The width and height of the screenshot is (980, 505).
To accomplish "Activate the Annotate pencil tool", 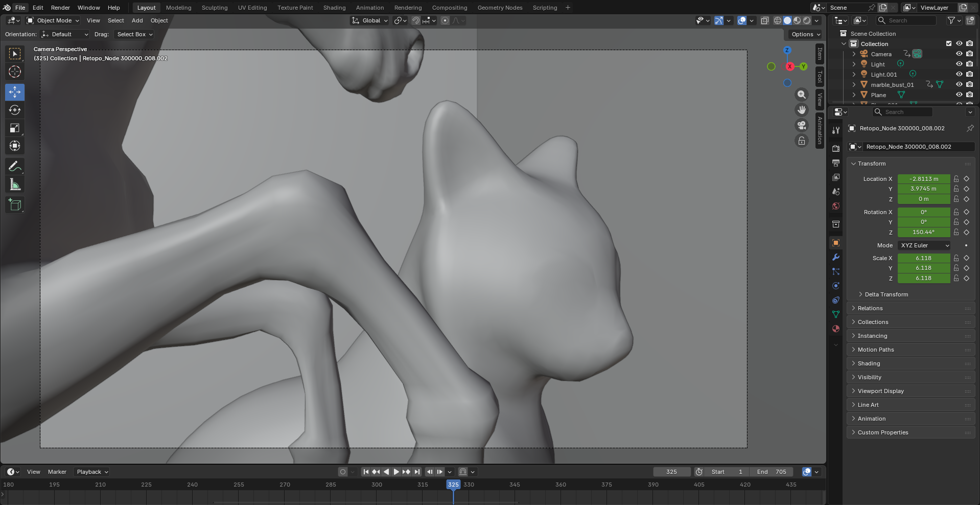I will click(15, 167).
